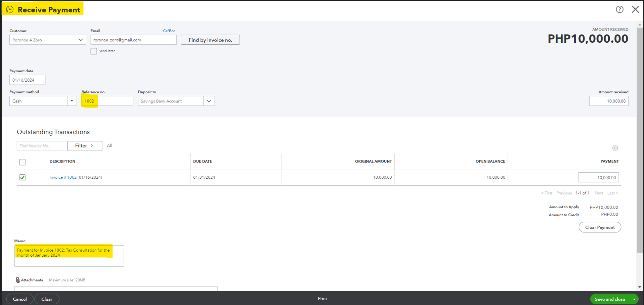Image resolution: width=644 pixels, height=305 pixels.
Task: Click the DUE DATE column header
Action: point(203,162)
